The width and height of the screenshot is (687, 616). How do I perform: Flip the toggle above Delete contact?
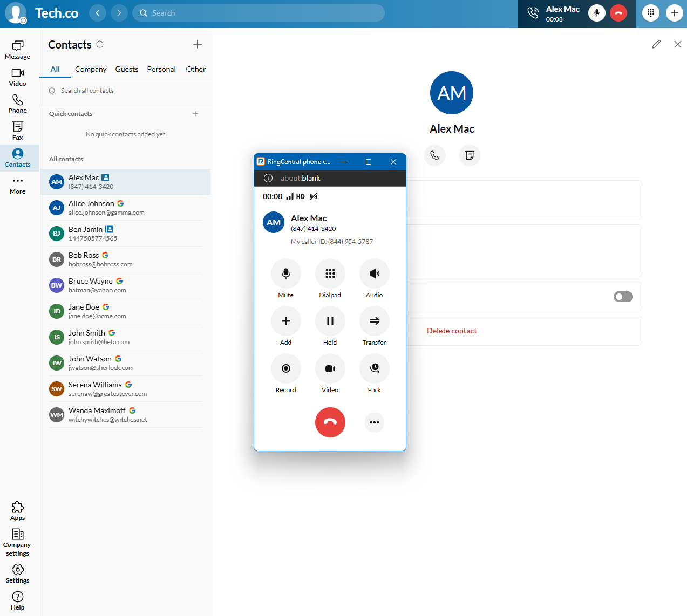tap(623, 297)
